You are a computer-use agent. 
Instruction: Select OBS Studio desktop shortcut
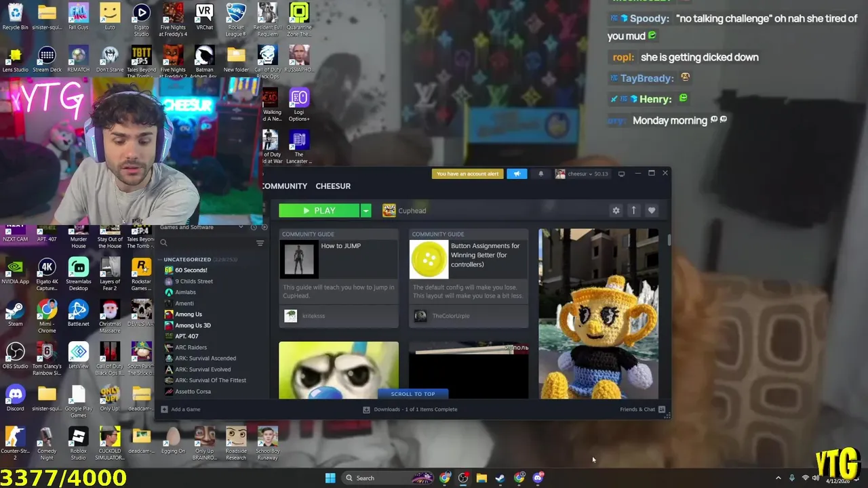tap(15, 356)
